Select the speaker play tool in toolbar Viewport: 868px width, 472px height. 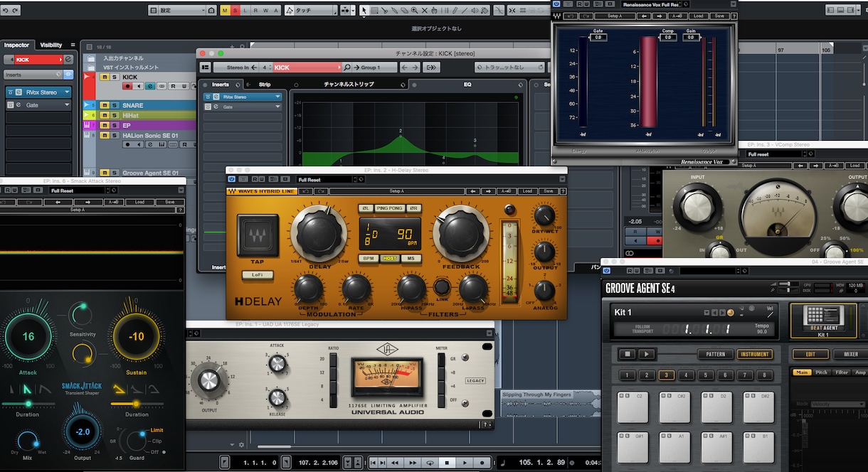[x=475, y=10]
